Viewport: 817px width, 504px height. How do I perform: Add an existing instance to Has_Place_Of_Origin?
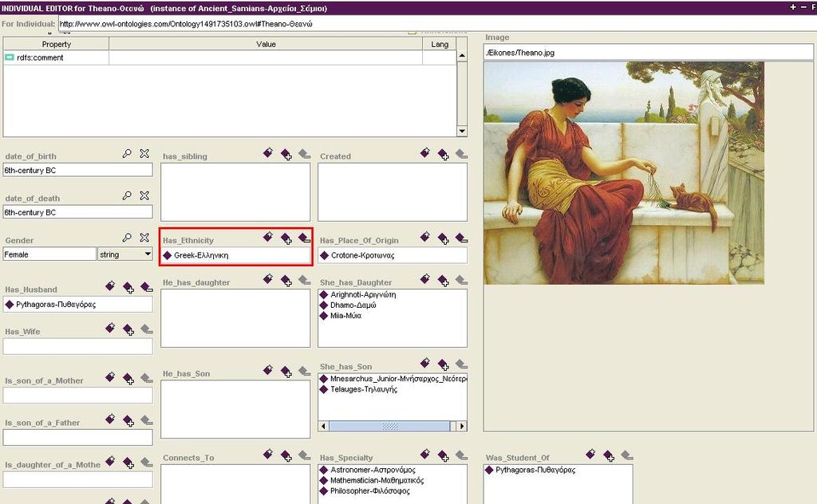(x=444, y=238)
